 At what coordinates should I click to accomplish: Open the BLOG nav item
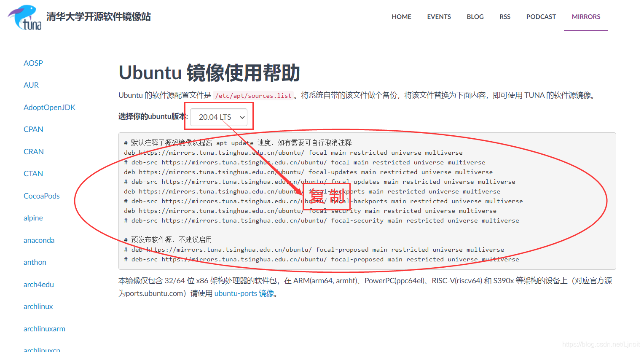point(475,17)
